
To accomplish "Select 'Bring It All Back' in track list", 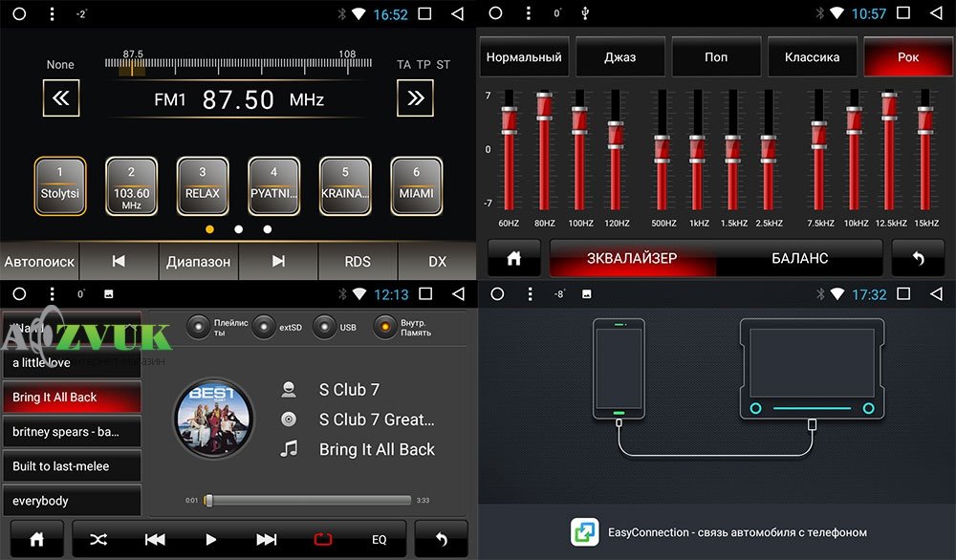I will pyautogui.click(x=72, y=398).
